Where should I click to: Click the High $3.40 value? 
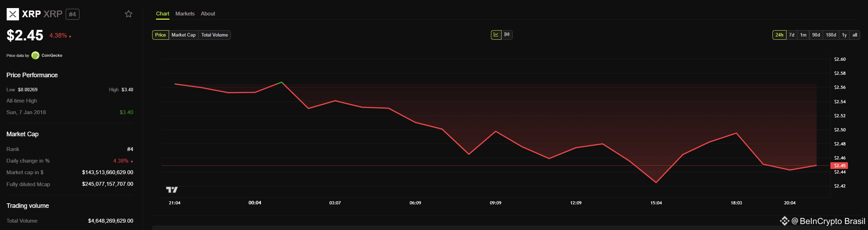point(127,90)
